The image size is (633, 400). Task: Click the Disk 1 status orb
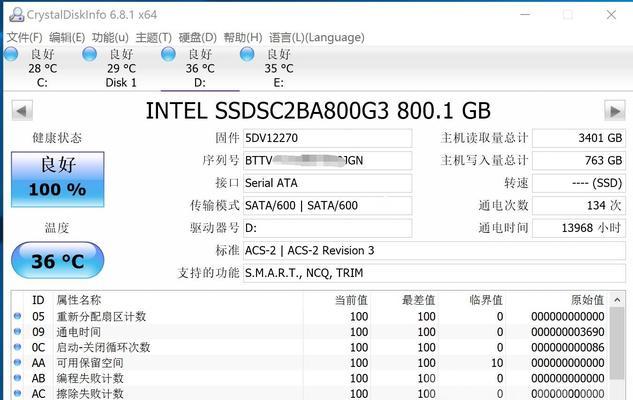[89, 54]
